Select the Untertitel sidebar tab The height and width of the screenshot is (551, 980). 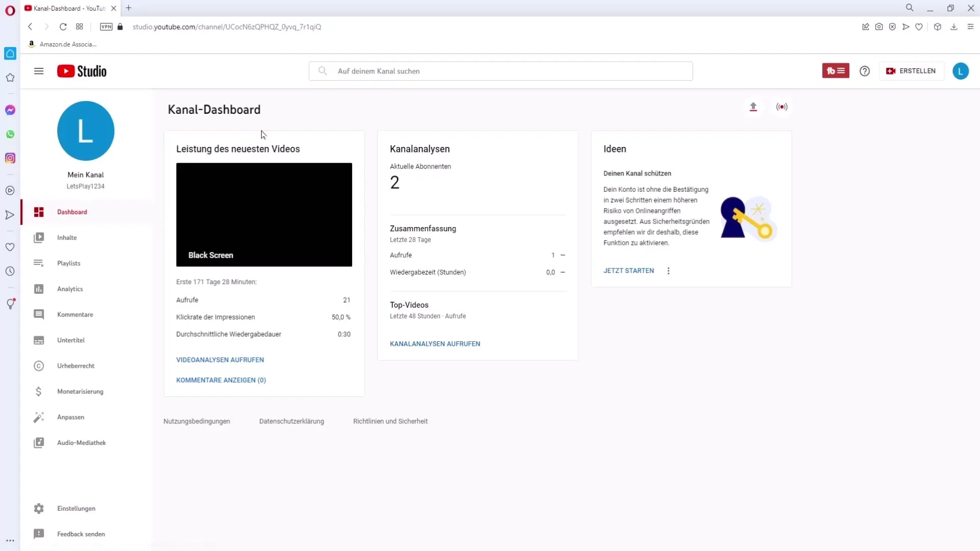(70, 340)
